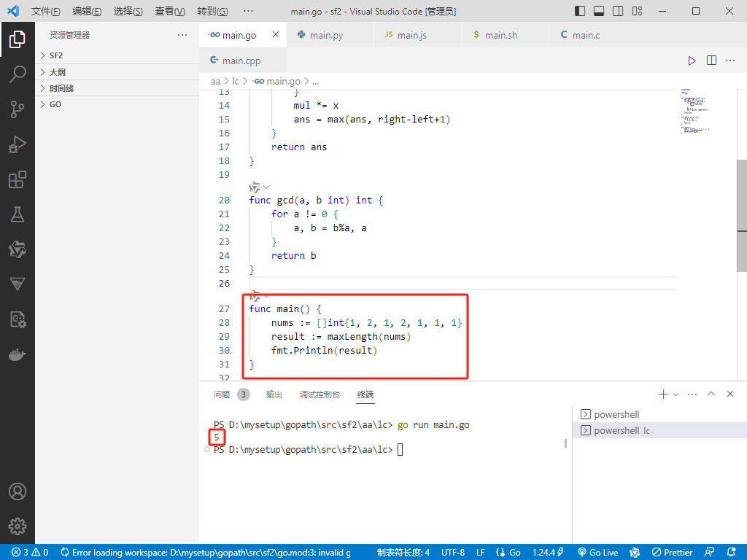
Task: Open the Testing flask view
Action: [18, 214]
